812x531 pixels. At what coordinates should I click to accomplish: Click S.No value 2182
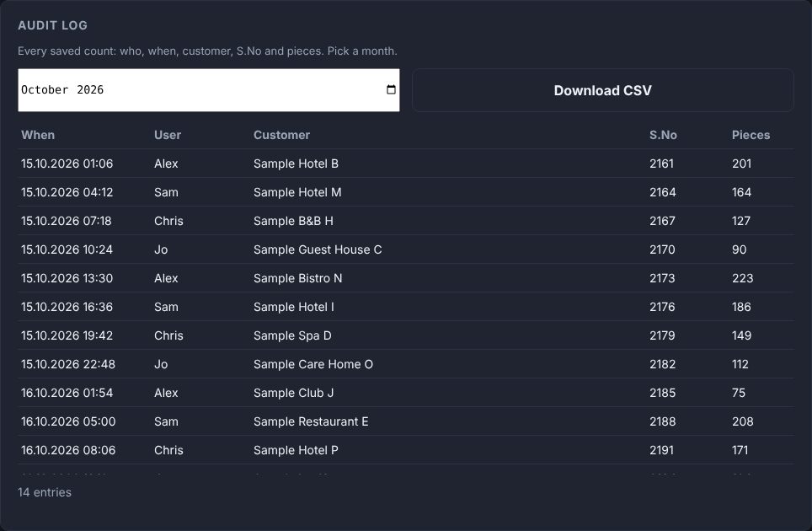tap(662, 364)
